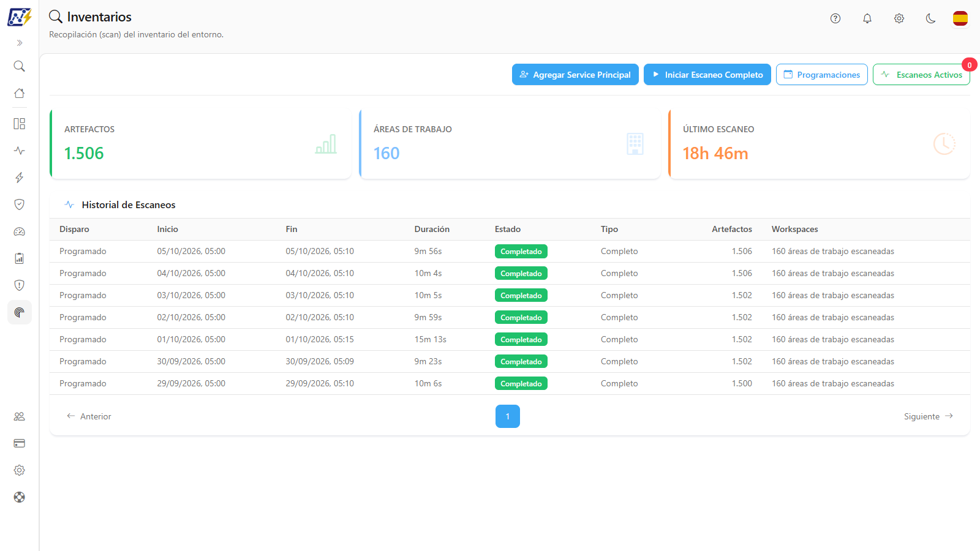Go to Siguiente page
Viewport: 980px width, 551px height.
point(929,416)
